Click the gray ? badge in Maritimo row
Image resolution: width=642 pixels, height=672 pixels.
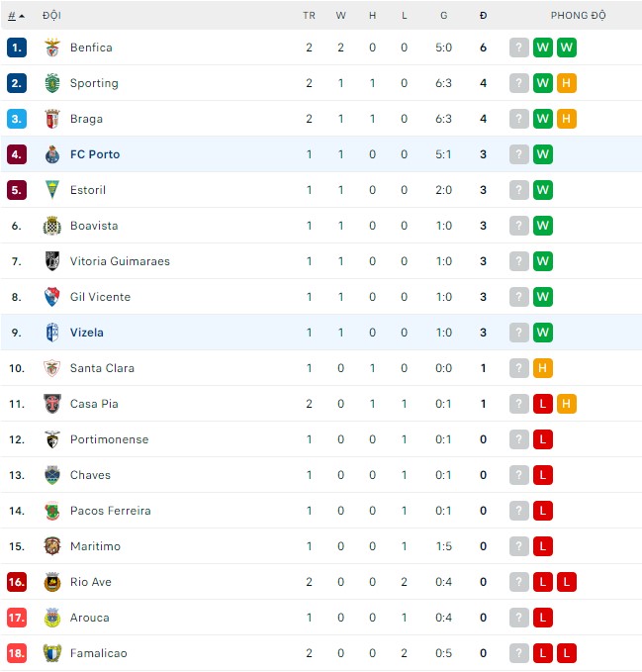coord(519,546)
